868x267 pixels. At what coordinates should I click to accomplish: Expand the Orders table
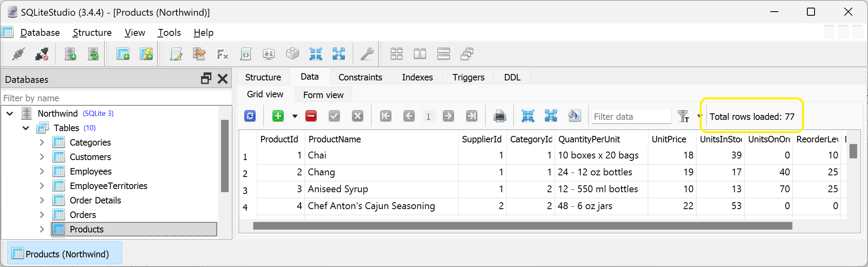[42, 215]
